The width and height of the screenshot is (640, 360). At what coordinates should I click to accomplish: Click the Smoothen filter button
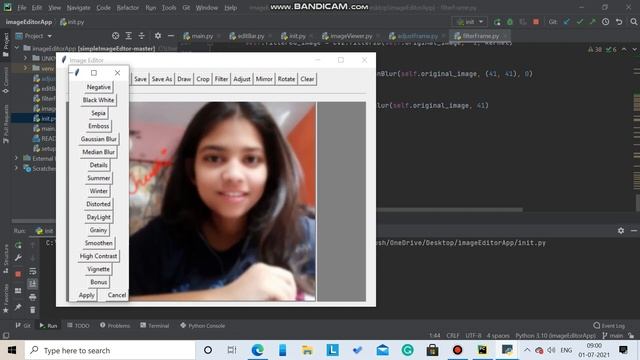coord(98,243)
